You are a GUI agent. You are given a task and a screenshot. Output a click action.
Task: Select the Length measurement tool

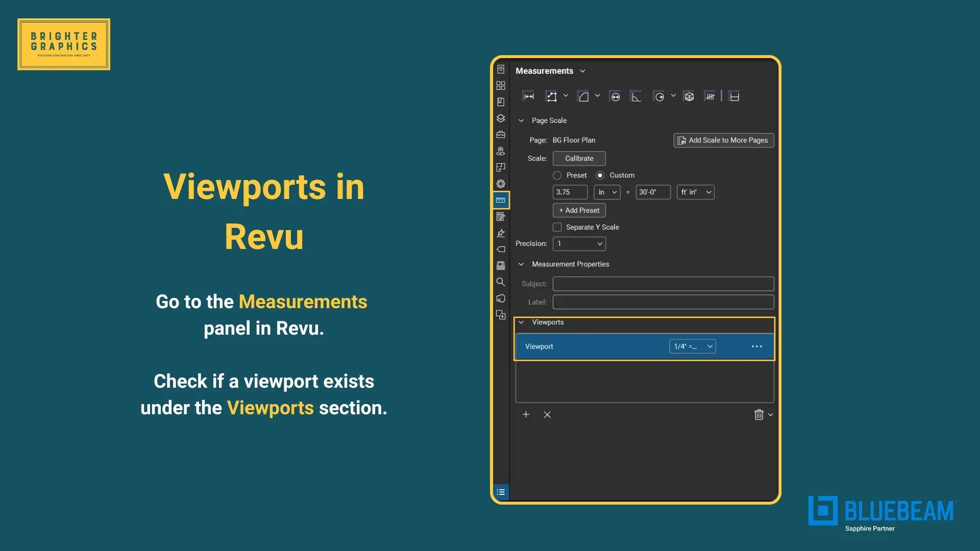pos(528,96)
